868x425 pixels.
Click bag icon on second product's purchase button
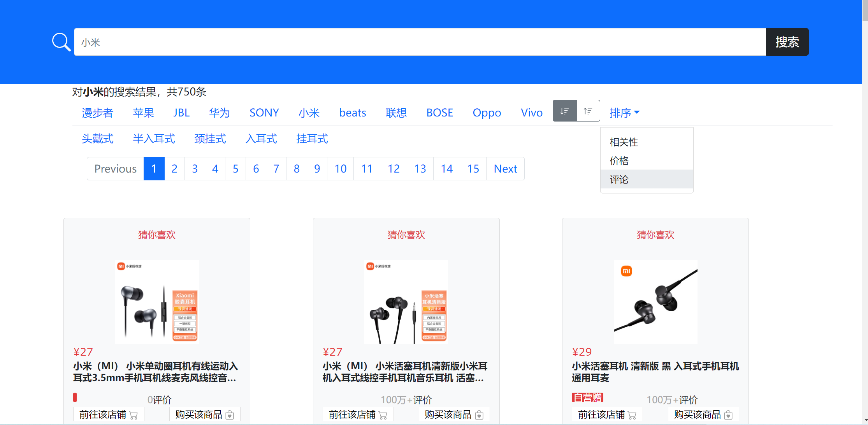tap(480, 414)
